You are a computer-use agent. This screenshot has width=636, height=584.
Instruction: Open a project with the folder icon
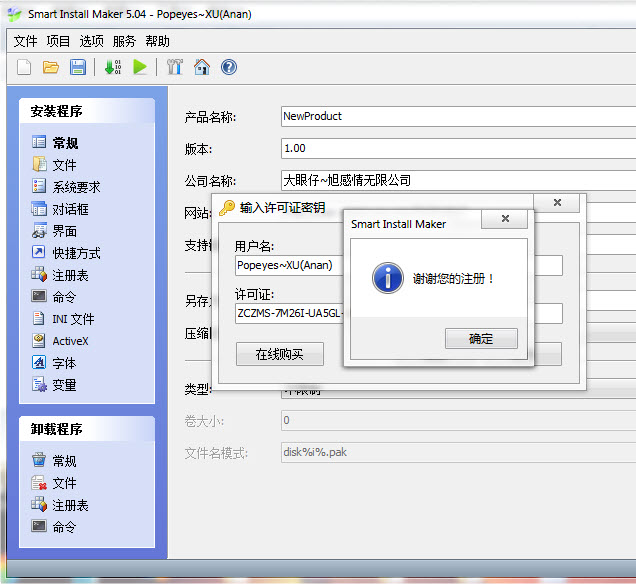coord(51,67)
